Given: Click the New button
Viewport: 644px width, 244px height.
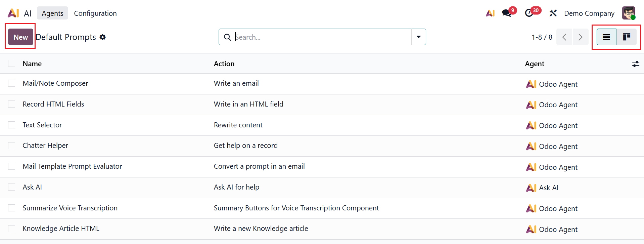Looking at the screenshot, I should tap(20, 37).
